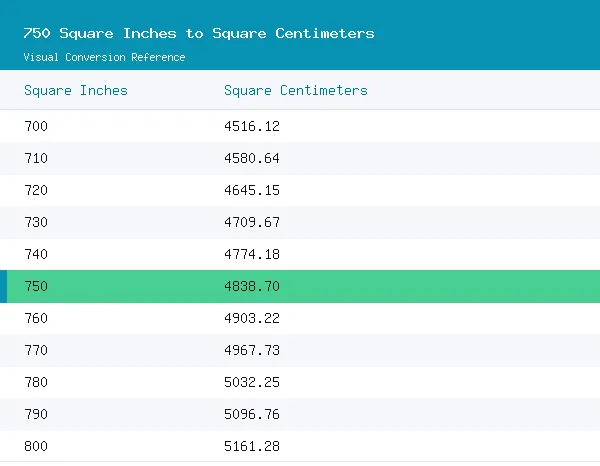Click the 'Square Centimeters' column header
This screenshot has height=466, width=600.
tap(296, 91)
